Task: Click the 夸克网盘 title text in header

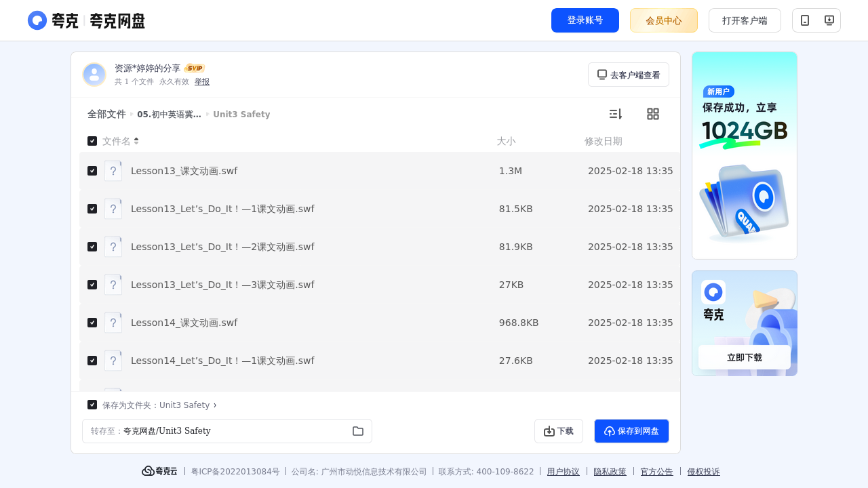Action: point(117,21)
